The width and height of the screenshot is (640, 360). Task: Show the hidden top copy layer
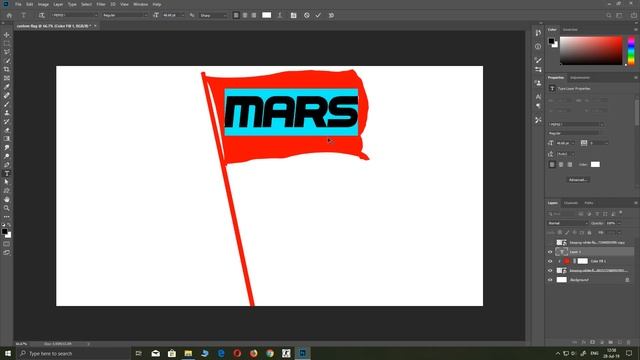coord(550,242)
